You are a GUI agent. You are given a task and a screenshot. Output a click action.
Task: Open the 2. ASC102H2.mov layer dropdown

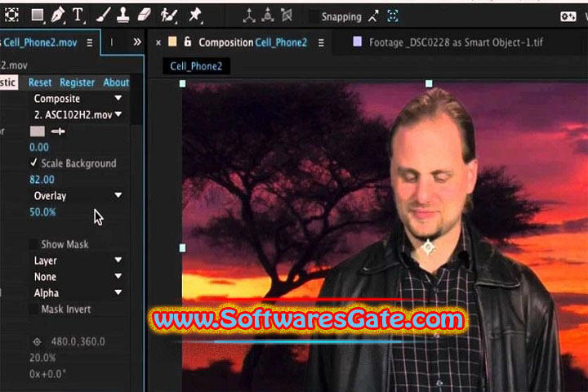(78, 115)
